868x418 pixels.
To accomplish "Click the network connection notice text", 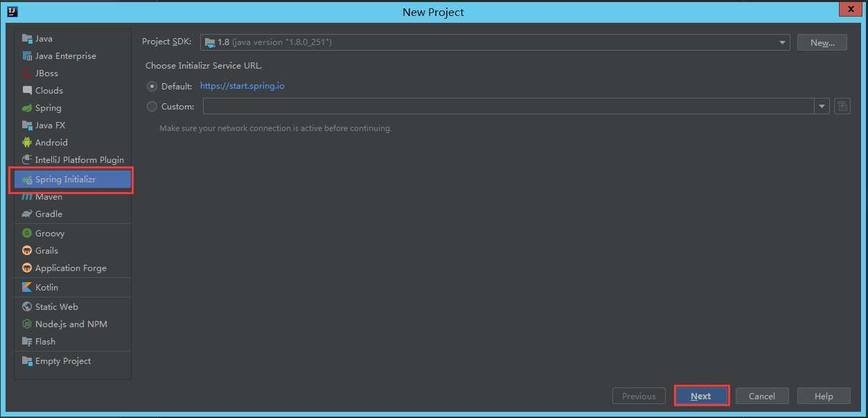I will (276, 128).
